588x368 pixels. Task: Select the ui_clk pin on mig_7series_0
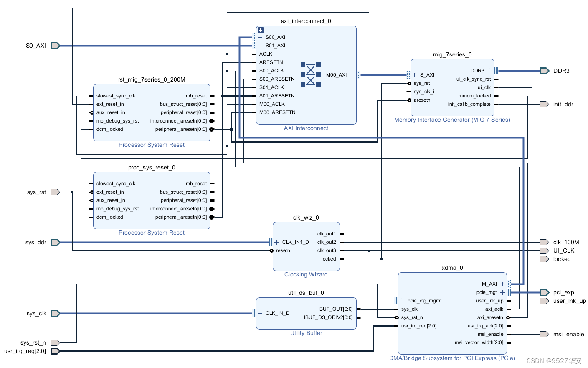pyautogui.click(x=484, y=87)
